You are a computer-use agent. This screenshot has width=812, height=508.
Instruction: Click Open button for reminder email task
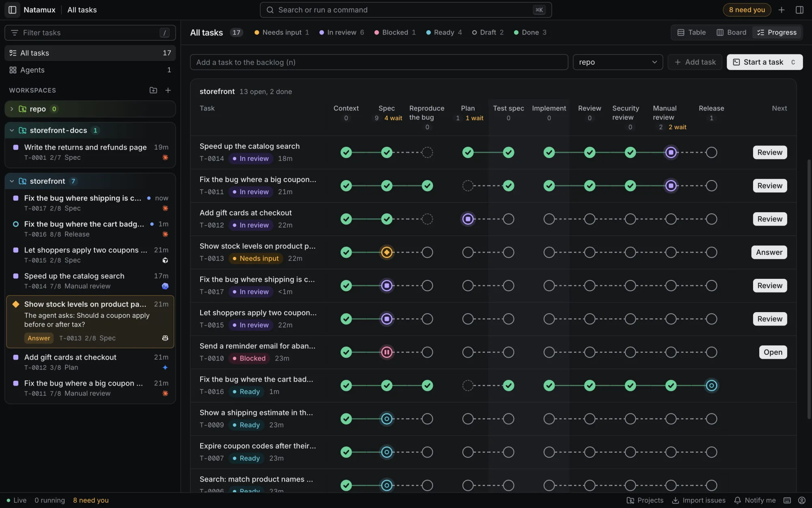pos(773,352)
